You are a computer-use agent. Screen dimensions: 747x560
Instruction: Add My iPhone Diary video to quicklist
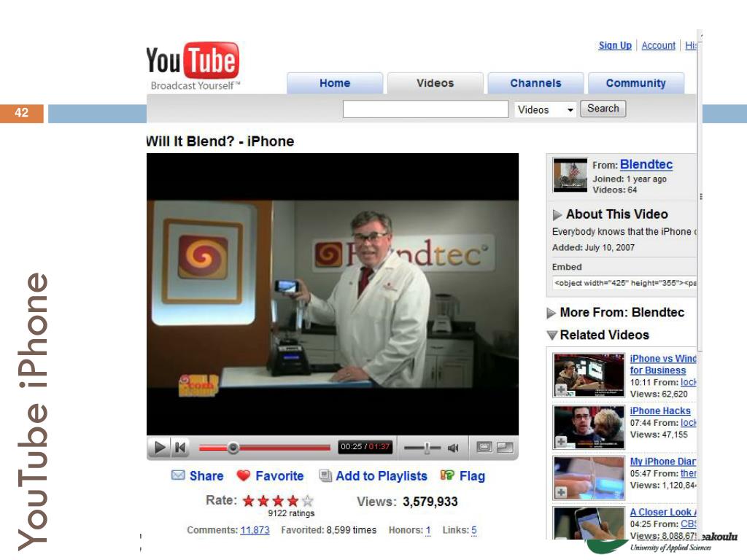pos(562,492)
